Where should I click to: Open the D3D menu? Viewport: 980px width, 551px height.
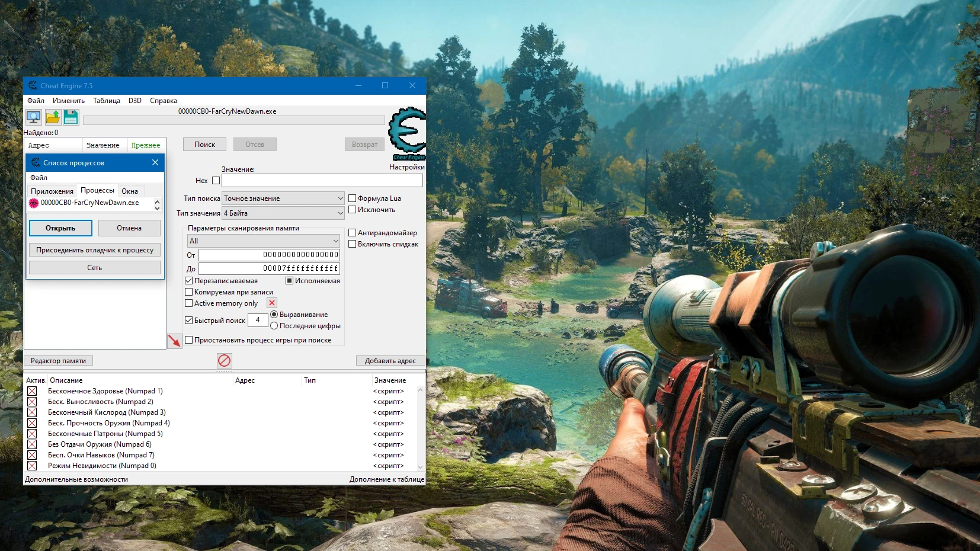134,100
